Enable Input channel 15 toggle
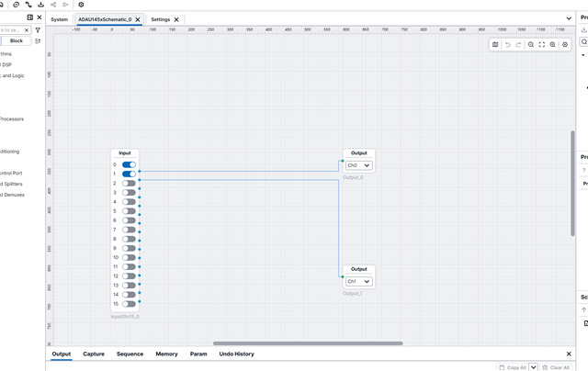Viewport: 588px width, 371px height. [129, 304]
